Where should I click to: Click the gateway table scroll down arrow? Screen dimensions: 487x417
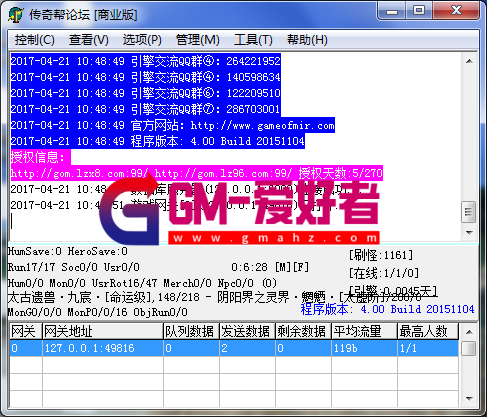pyautogui.click(x=469, y=398)
